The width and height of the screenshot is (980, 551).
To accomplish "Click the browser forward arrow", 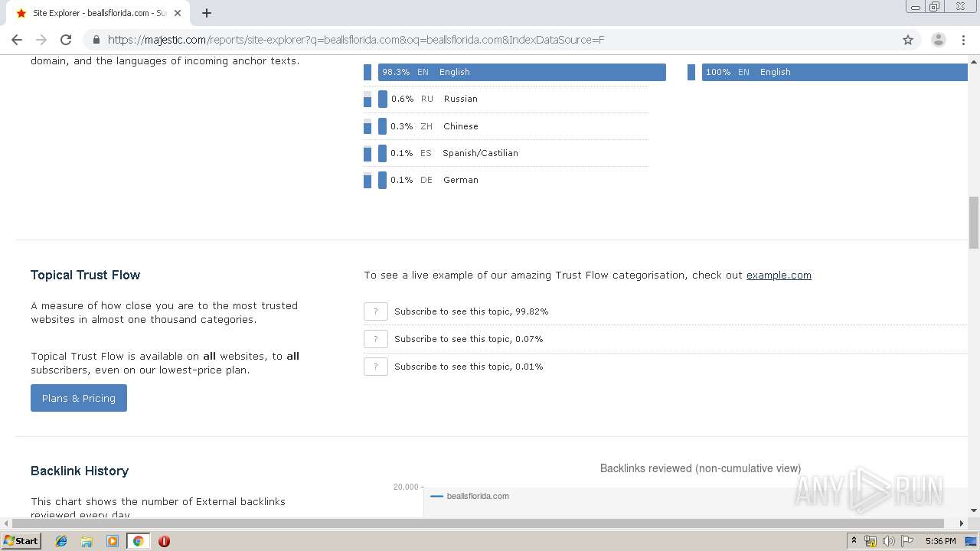I will click(x=41, y=40).
